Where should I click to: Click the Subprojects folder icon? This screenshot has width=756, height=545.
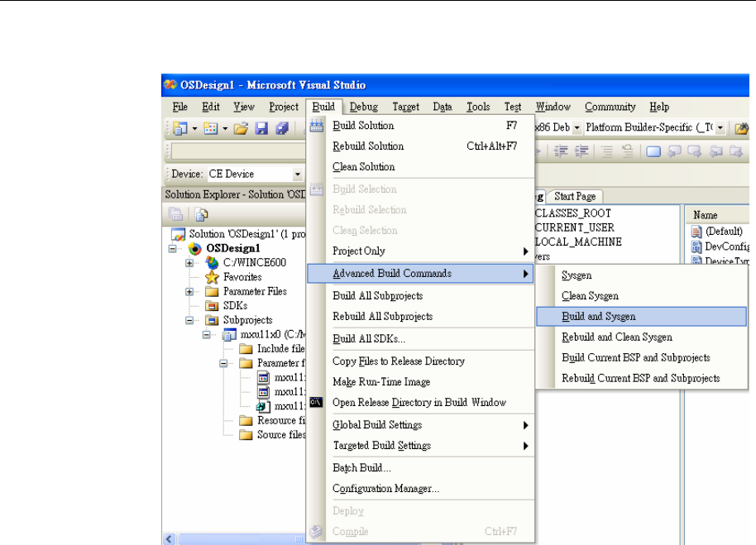click(212, 320)
